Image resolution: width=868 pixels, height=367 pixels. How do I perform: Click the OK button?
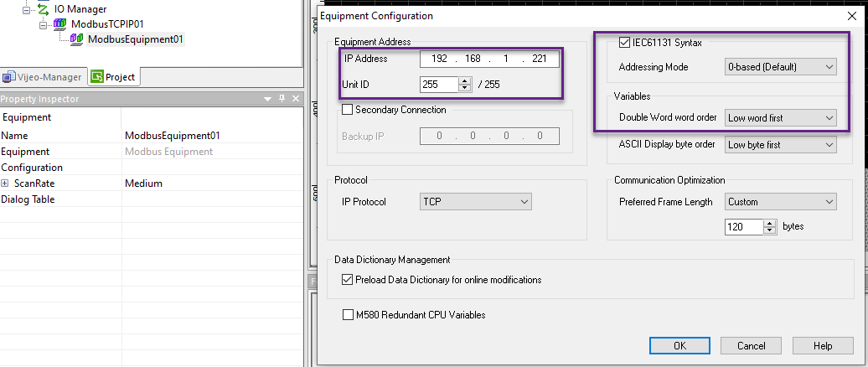(679, 346)
